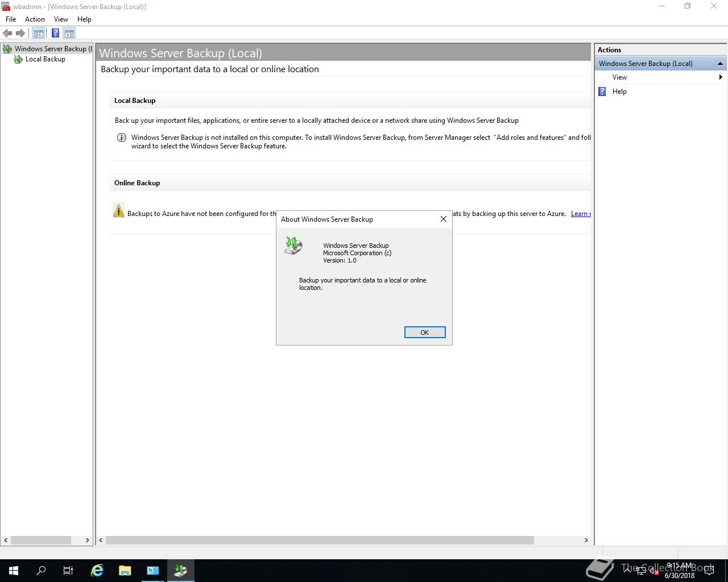The width and height of the screenshot is (728, 582).
Task: Launch Internet Explorer from taskbar
Action: coord(97,571)
